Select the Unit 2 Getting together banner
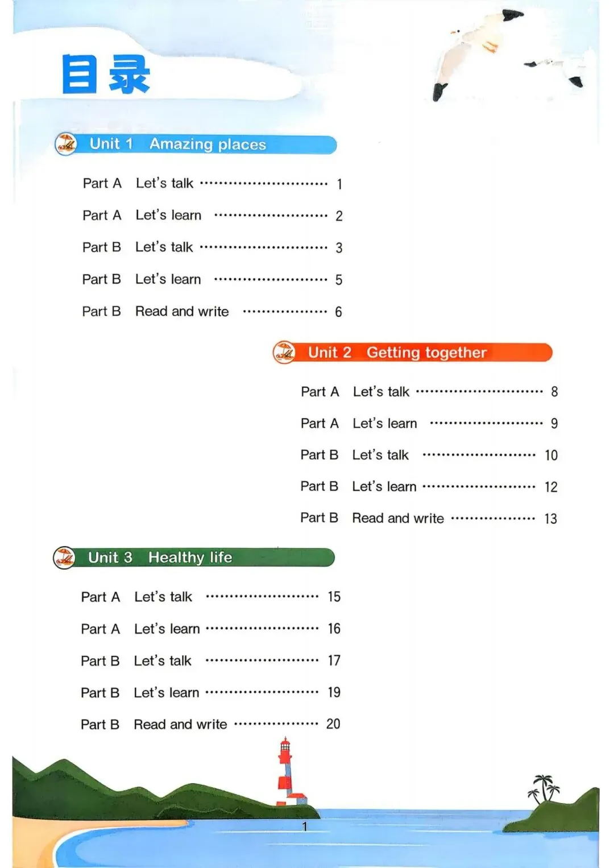The height and width of the screenshot is (868, 614). [x=413, y=353]
